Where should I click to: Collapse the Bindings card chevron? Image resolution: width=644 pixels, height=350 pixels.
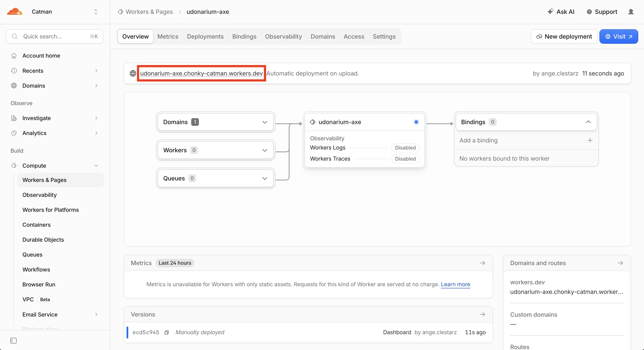(588, 122)
